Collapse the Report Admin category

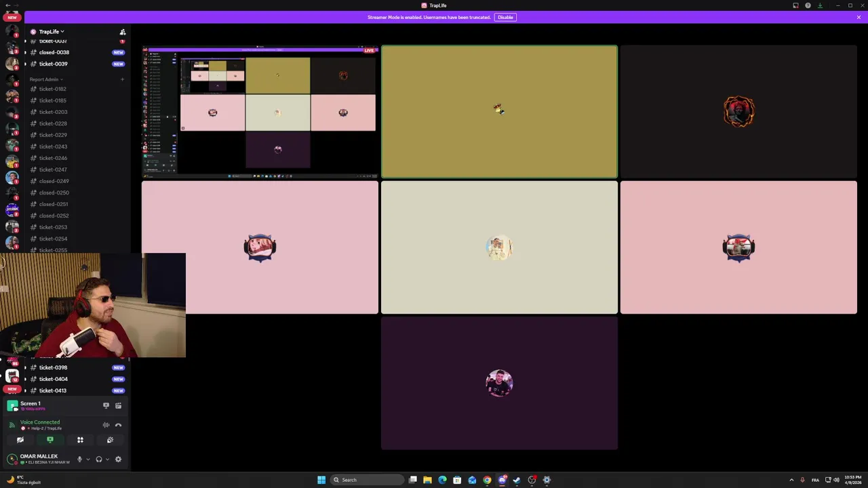(x=46, y=79)
